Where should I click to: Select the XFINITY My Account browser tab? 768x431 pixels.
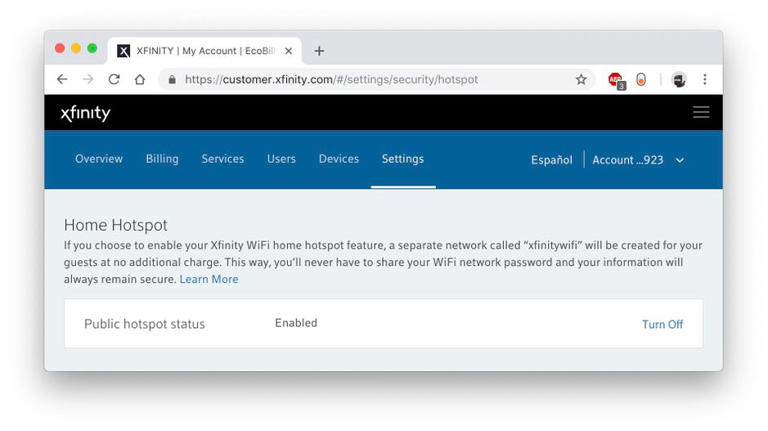coord(205,51)
